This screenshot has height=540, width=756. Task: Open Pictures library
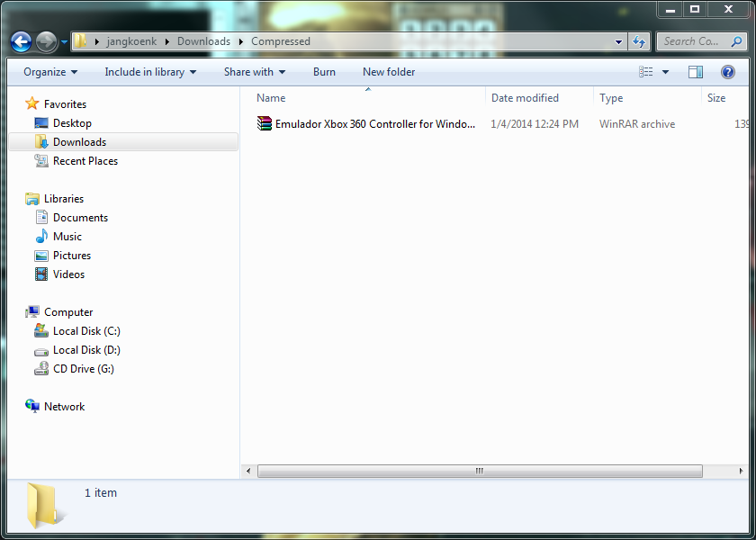pyautogui.click(x=72, y=255)
